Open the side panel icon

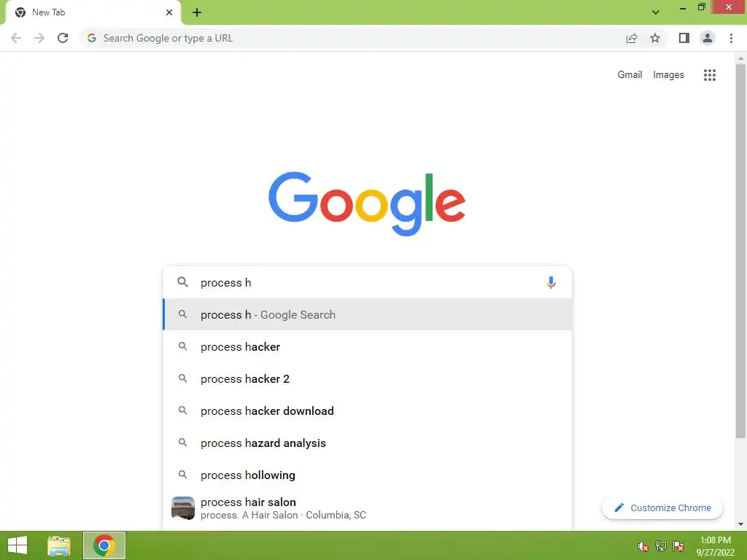coord(684,38)
